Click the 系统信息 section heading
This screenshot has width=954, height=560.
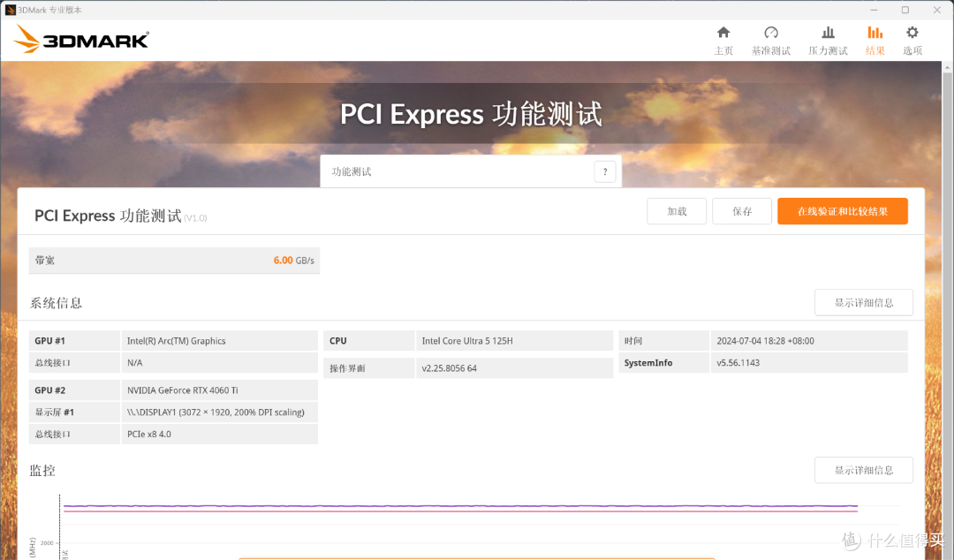tap(56, 303)
